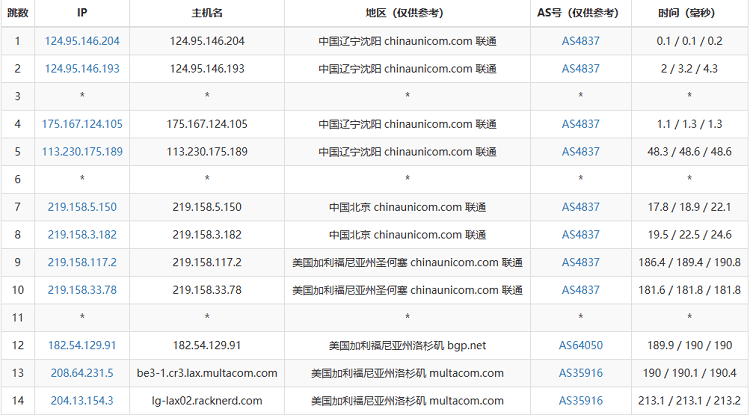750x415 pixels.
Task: Click hop number 6 cell
Action: pos(18,179)
